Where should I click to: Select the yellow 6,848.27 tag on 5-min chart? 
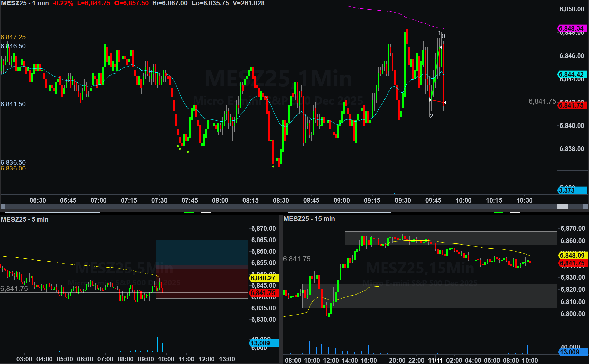[263, 278]
